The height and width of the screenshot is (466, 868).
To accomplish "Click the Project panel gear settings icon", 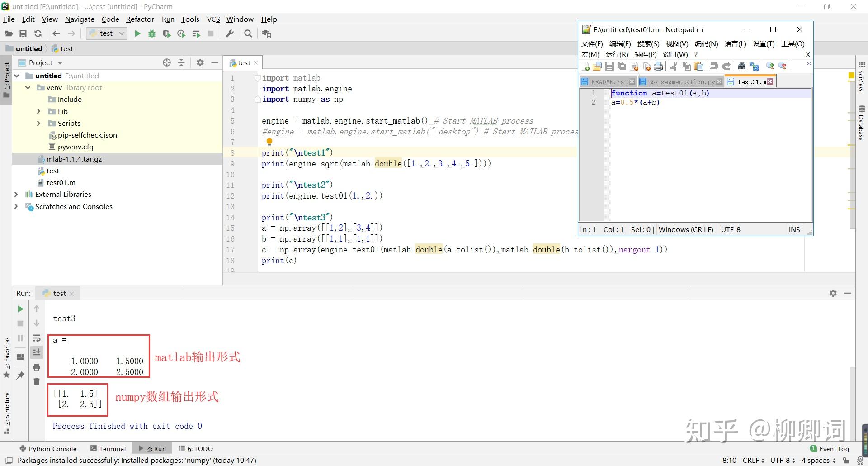I will [x=200, y=62].
